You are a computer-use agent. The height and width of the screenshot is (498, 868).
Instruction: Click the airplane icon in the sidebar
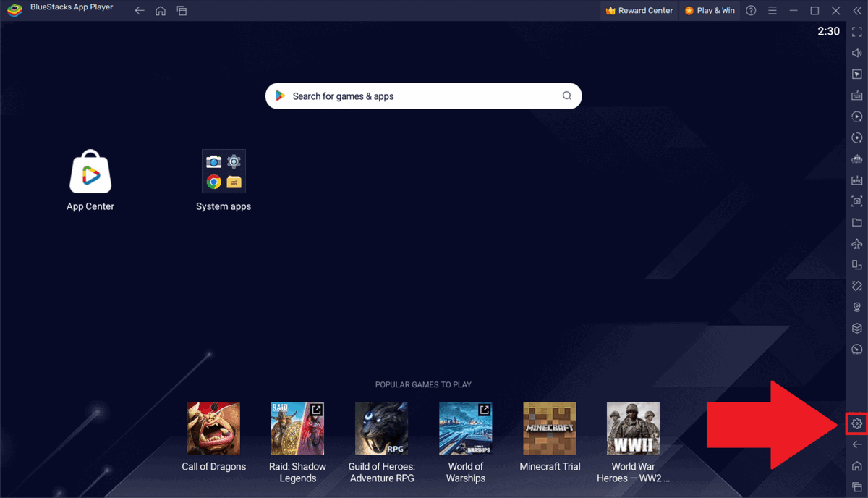[857, 244]
